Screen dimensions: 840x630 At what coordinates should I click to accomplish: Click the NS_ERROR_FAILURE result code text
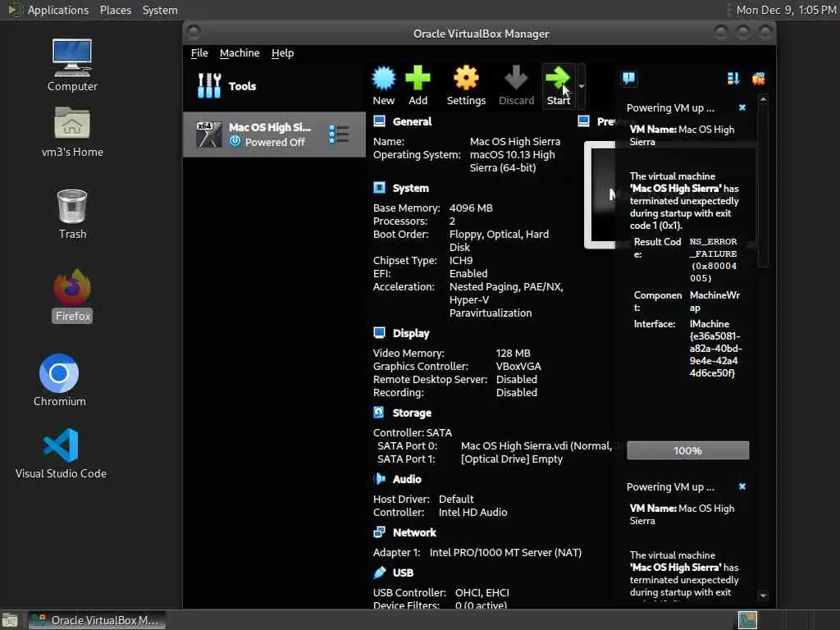(714, 260)
